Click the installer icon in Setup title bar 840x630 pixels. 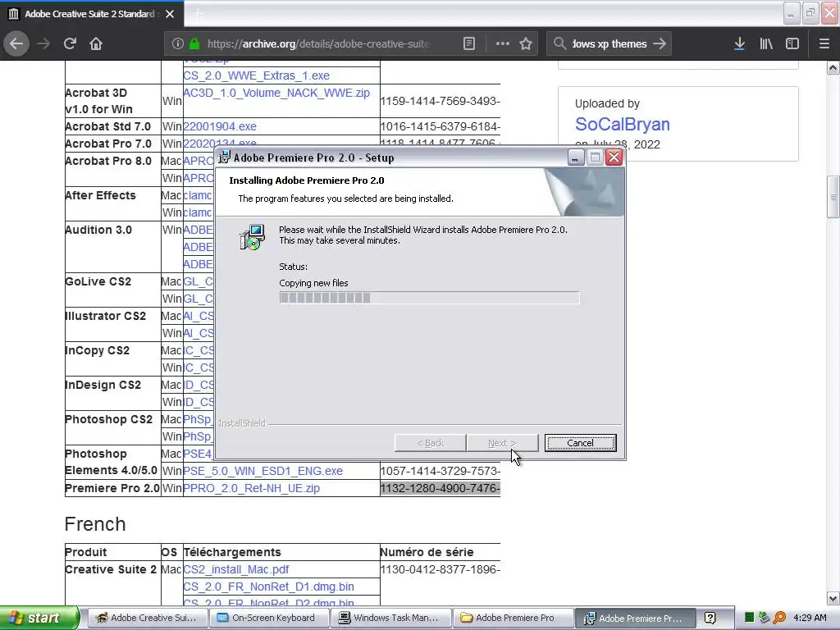[x=225, y=157]
